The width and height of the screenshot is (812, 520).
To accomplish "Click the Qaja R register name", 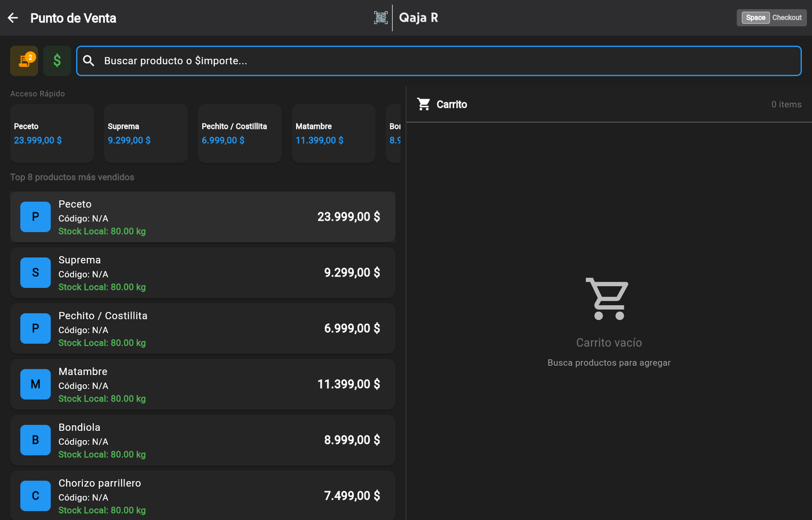I will click(x=418, y=17).
